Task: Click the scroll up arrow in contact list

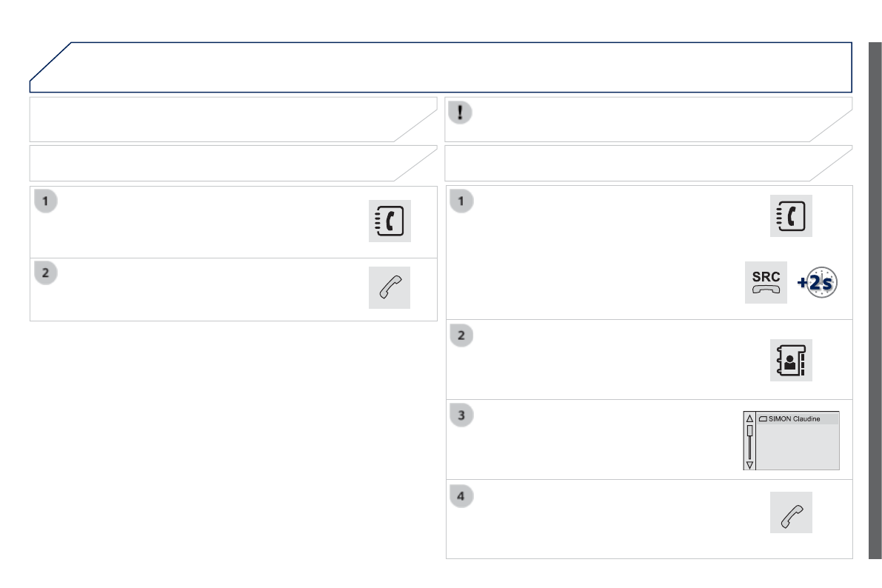Action: [x=749, y=418]
